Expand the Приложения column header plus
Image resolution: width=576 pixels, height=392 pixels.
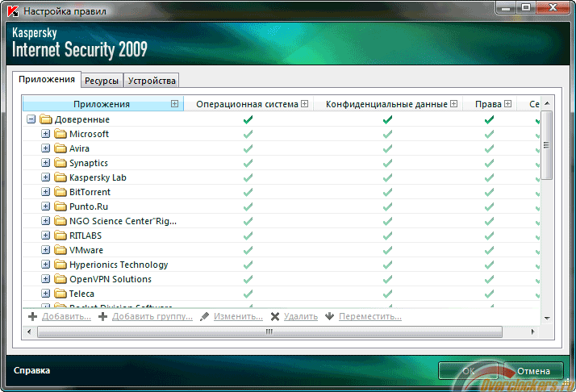click(174, 103)
